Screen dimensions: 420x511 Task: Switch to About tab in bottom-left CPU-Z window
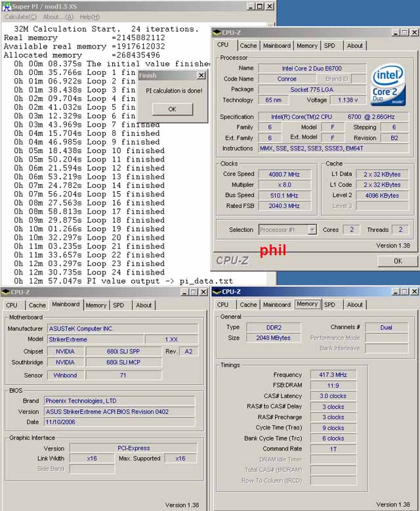[144, 305]
